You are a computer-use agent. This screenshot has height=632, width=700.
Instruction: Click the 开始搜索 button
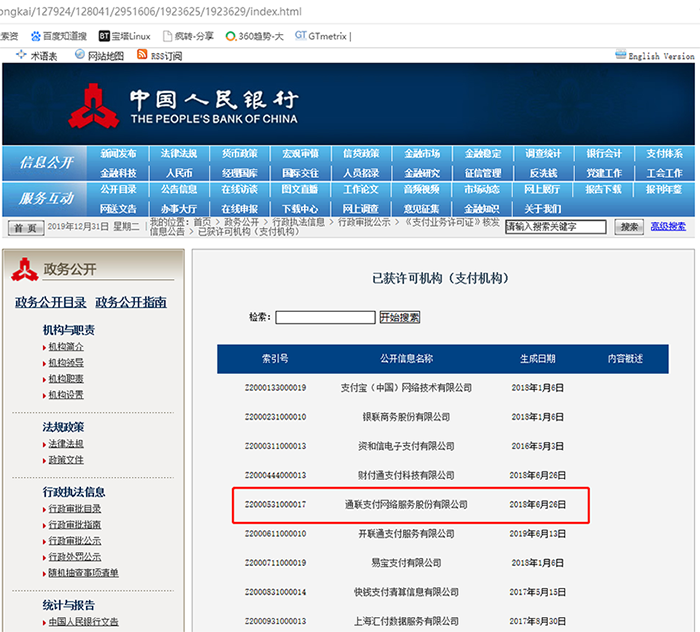click(x=400, y=317)
